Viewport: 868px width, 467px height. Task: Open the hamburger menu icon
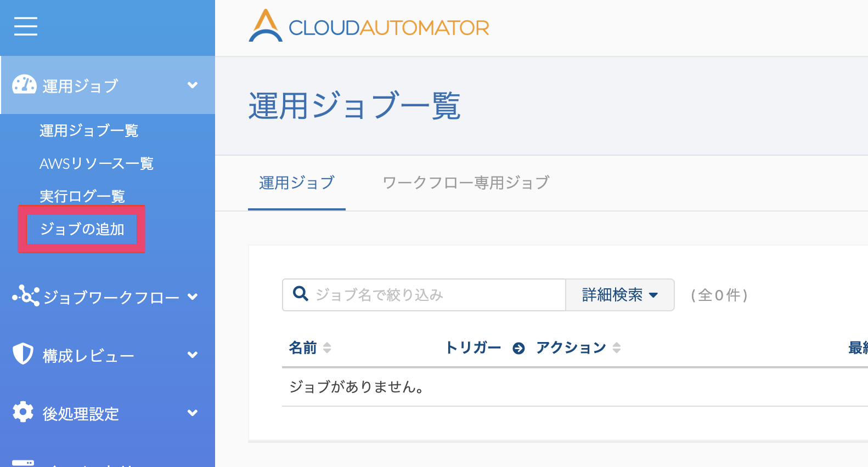point(26,26)
